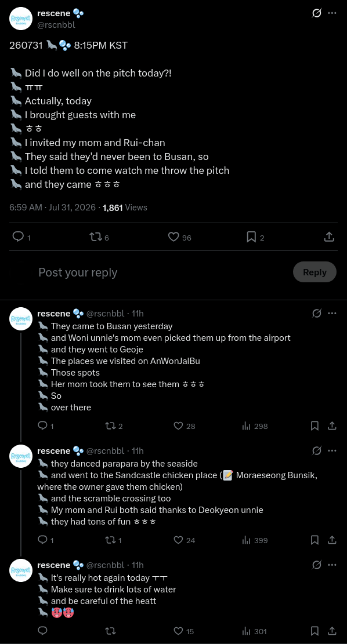
Task: Open @rscnbbl handle on first reply
Action: [x=105, y=314]
